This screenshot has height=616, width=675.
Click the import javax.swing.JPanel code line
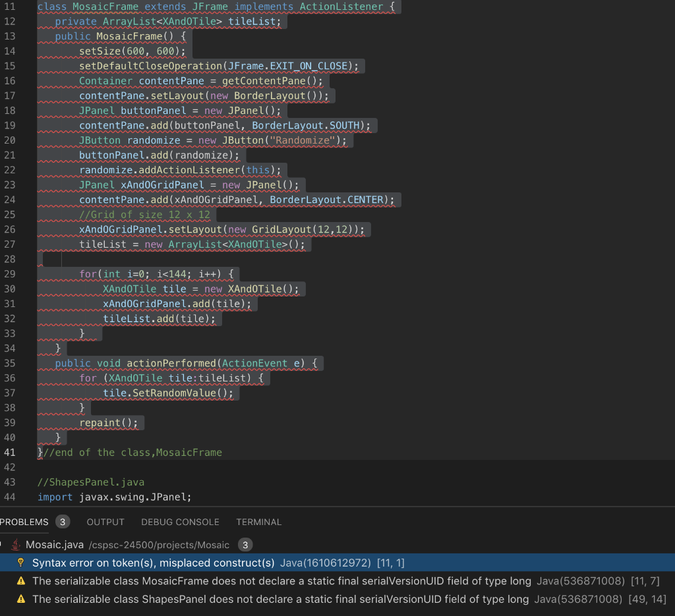click(x=113, y=497)
